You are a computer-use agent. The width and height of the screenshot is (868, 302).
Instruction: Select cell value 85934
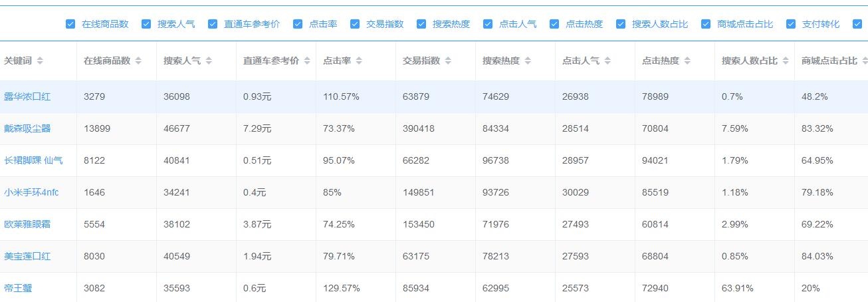tap(416, 288)
